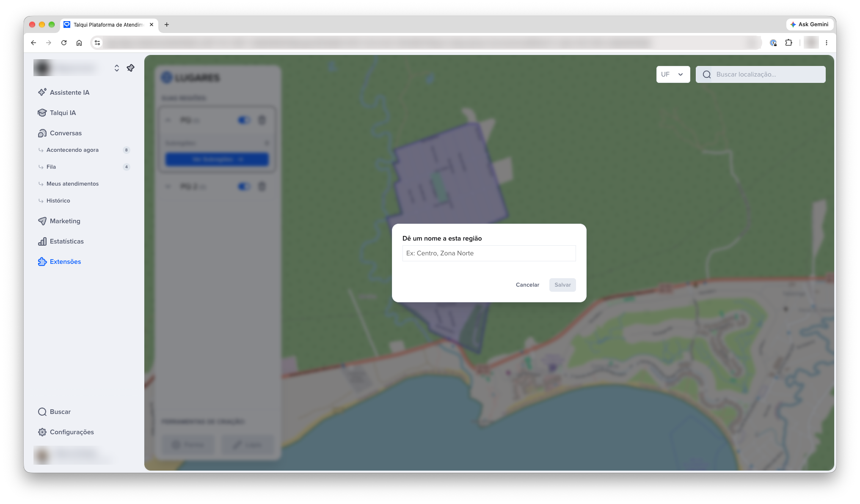Click the Acontecendo agora badge showing 8
Image resolution: width=860 pixels, height=504 pixels.
pyautogui.click(x=126, y=150)
